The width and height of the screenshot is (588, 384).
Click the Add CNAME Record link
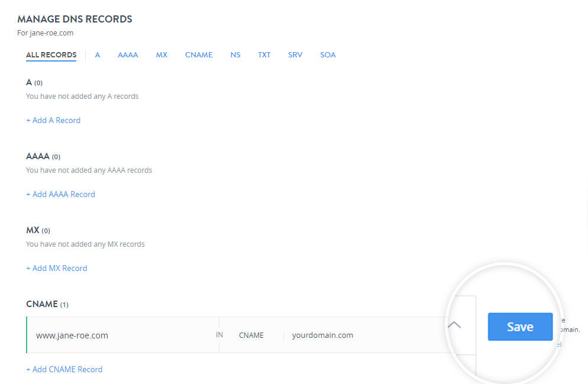(x=64, y=369)
